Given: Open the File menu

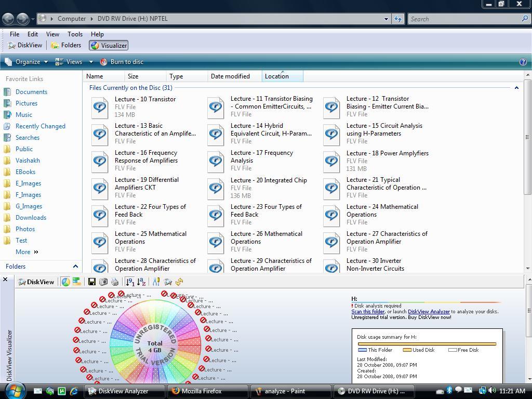Looking at the screenshot, I should 14,34.
